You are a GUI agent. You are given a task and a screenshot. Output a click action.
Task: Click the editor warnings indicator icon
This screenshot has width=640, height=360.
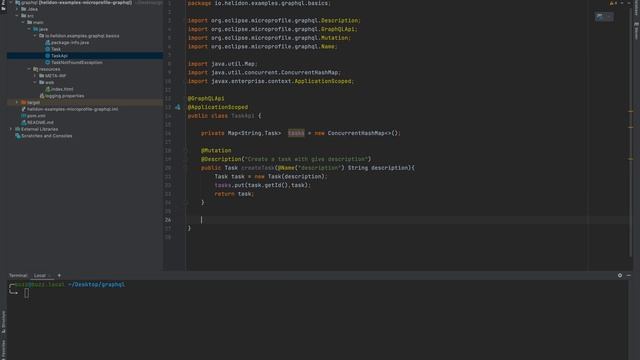tap(613, 3)
